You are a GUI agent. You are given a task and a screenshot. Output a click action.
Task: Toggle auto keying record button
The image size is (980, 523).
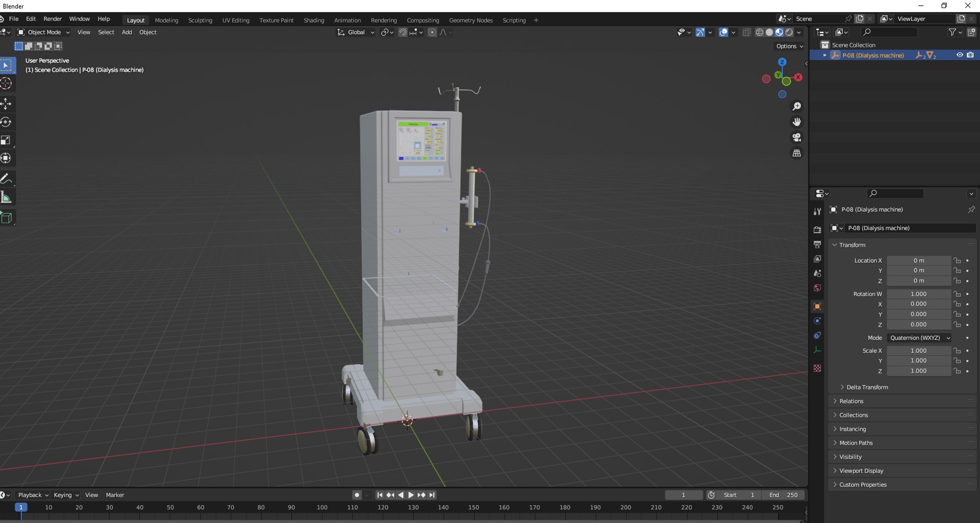point(357,495)
